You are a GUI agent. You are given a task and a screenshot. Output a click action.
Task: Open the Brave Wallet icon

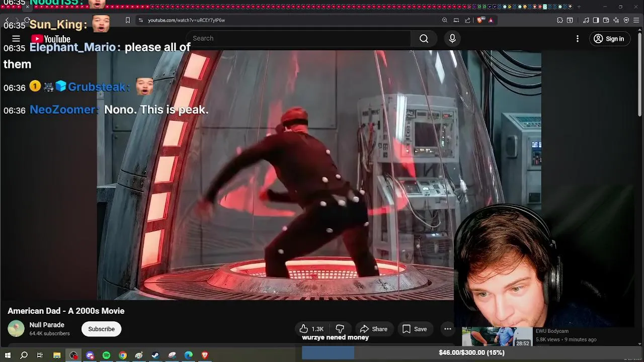click(606, 20)
